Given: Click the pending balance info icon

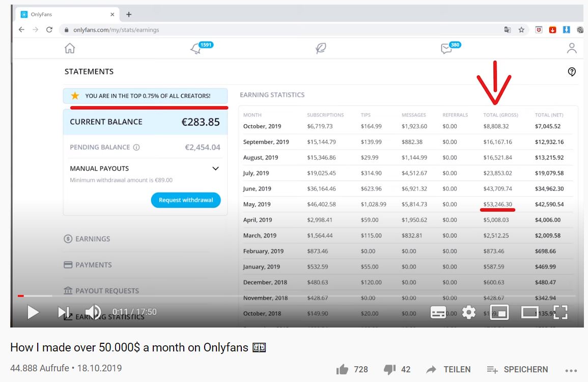Looking at the screenshot, I should [x=136, y=147].
